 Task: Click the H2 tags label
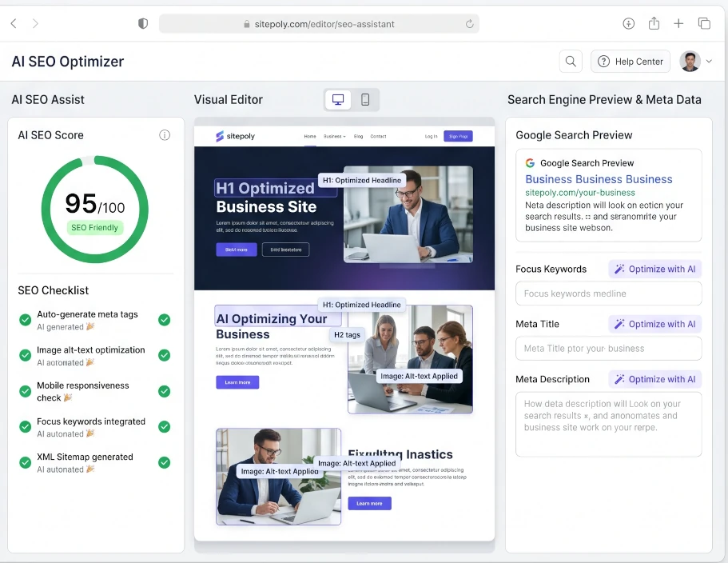[x=347, y=335]
